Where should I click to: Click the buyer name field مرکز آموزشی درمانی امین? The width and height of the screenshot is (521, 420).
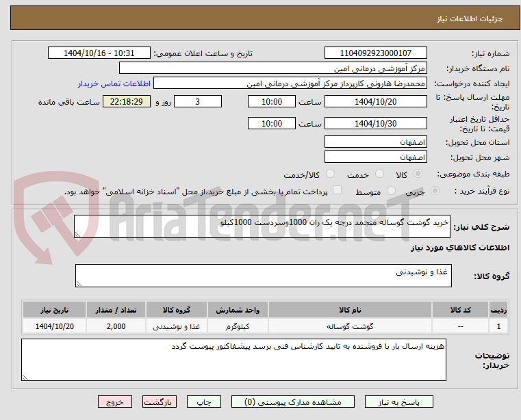click(272, 68)
